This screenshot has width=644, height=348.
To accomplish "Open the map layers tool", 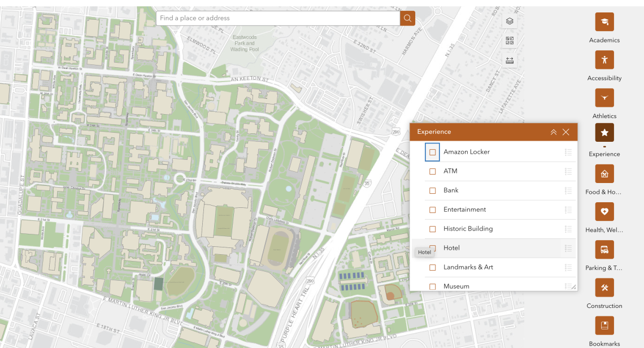I will click(510, 20).
